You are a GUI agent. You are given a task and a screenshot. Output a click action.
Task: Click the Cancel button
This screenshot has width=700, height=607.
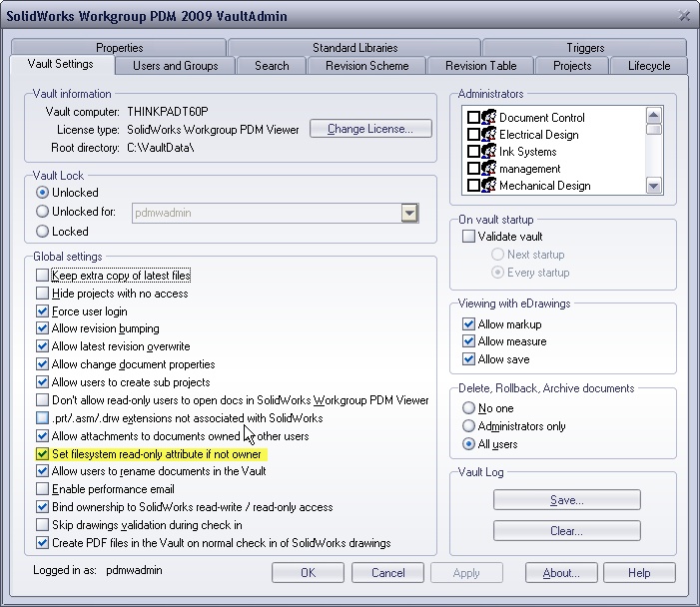coord(387,573)
